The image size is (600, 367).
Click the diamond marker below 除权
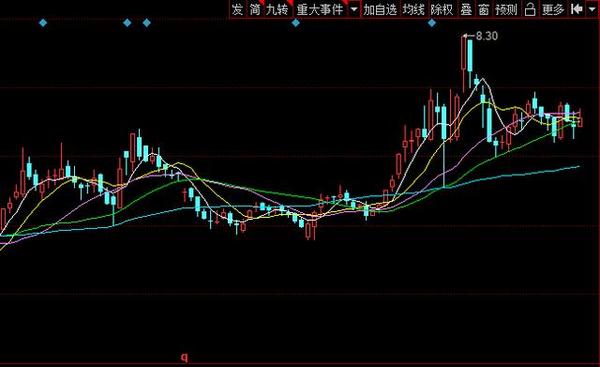(432, 23)
